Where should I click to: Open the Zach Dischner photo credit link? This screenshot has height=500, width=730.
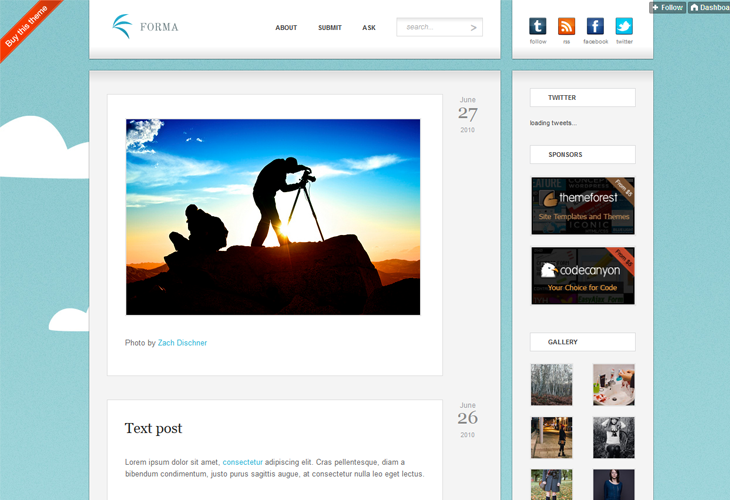click(x=182, y=343)
